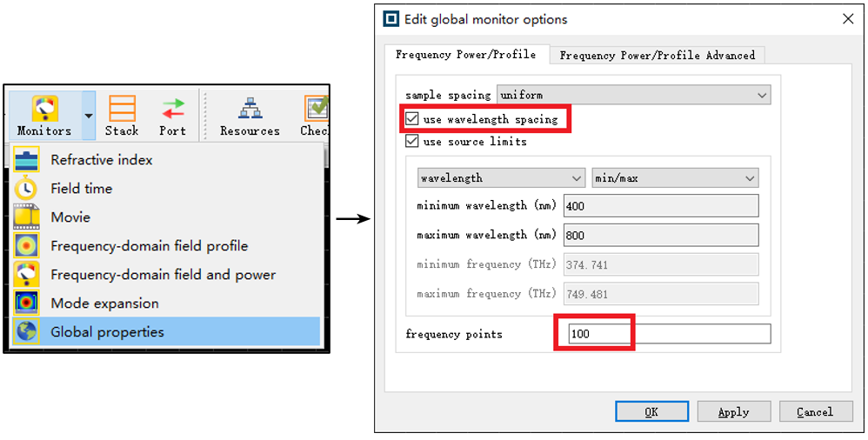Click the Port toolbar icon
This screenshot has width=868, height=440.
172,110
